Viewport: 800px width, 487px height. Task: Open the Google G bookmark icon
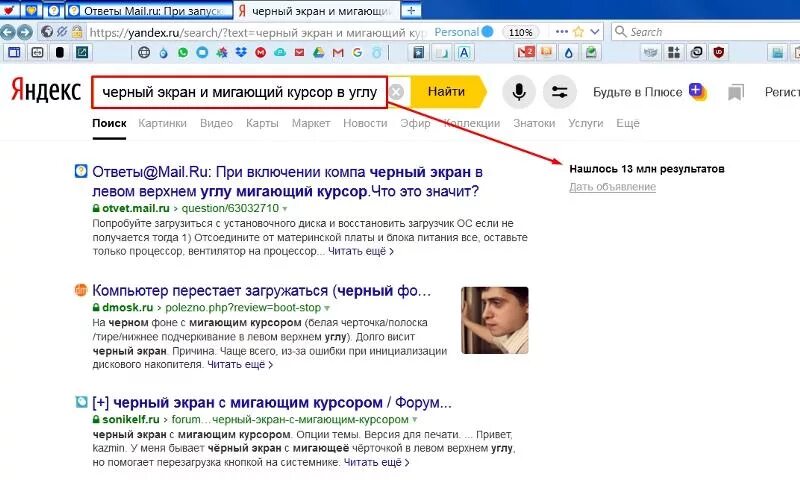(x=357, y=52)
